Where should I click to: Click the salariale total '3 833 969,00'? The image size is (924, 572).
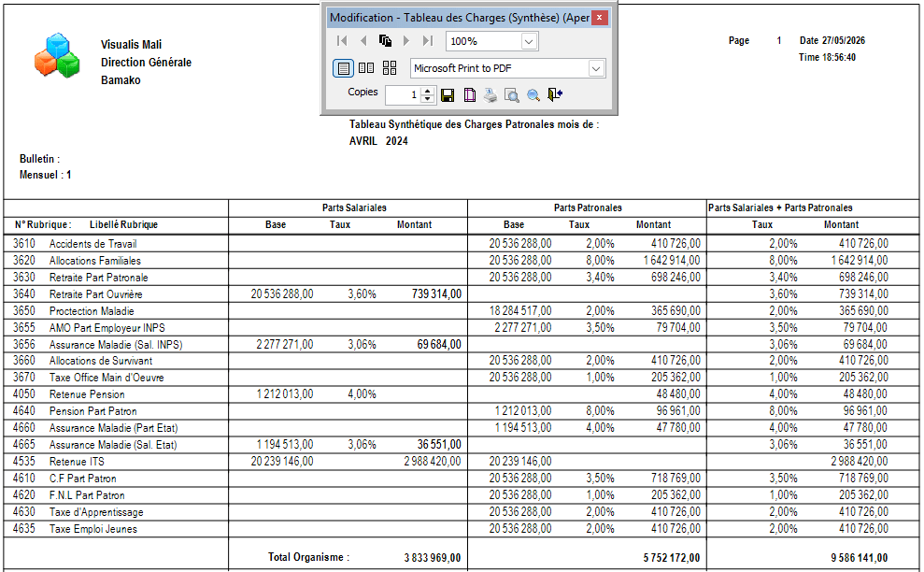[433, 557]
